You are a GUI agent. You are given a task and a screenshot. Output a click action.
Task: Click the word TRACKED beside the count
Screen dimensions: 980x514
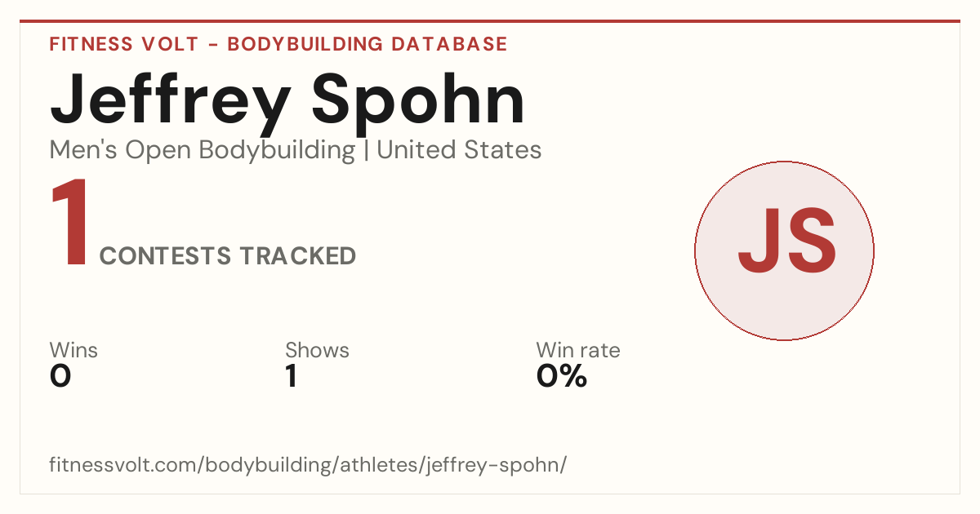pos(298,256)
